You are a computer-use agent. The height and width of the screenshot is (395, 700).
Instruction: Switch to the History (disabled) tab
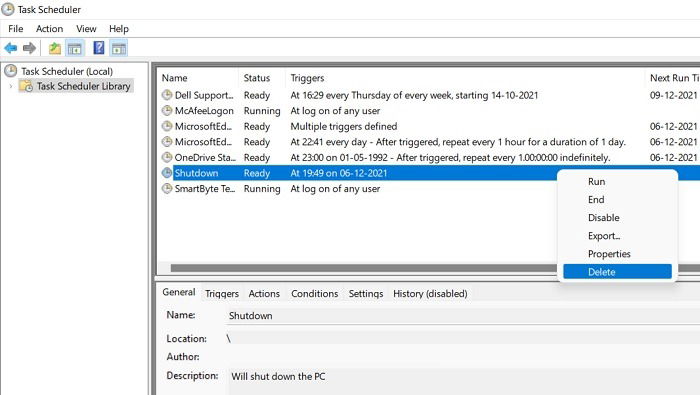point(430,294)
